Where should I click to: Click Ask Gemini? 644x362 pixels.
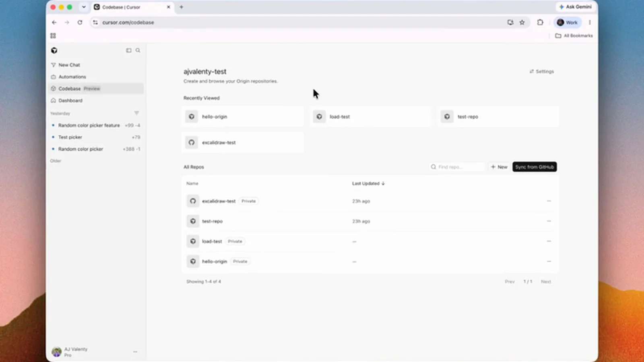575,7
